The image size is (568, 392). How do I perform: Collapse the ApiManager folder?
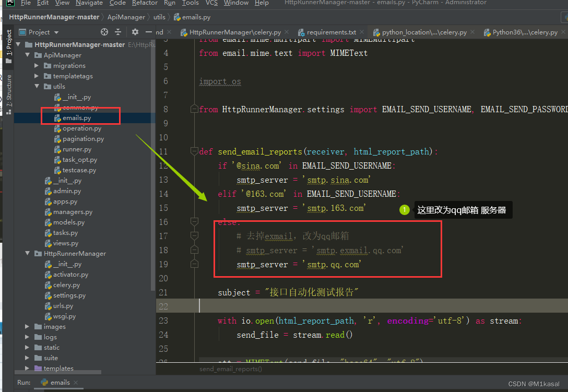(x=28, y=55)
